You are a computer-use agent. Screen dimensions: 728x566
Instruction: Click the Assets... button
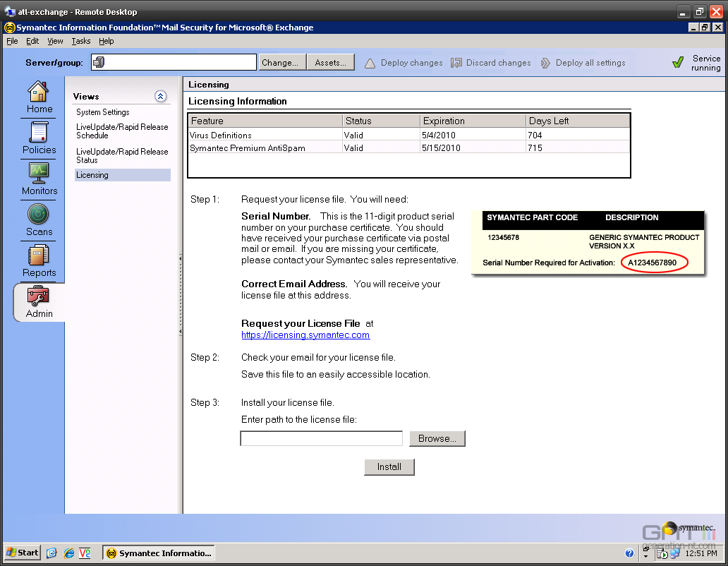click(331, 62)
